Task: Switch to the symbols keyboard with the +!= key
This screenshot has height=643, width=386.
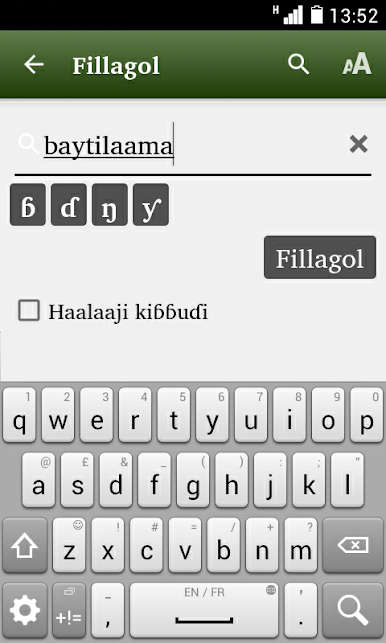Action: 69,610
